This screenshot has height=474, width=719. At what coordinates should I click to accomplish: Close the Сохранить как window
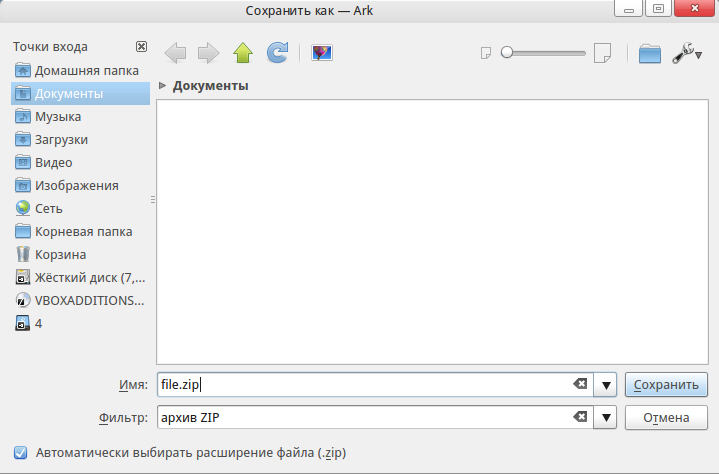(x=695, y=8)
